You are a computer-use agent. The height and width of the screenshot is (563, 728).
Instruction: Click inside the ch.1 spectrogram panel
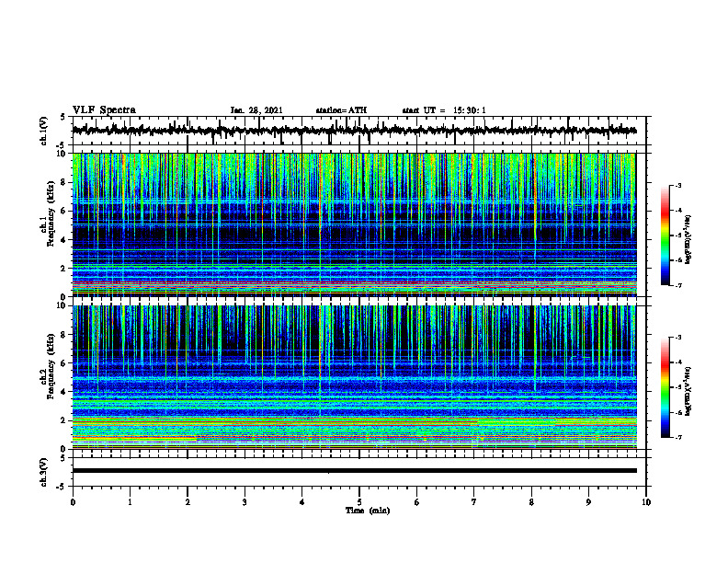coord(354,224)
